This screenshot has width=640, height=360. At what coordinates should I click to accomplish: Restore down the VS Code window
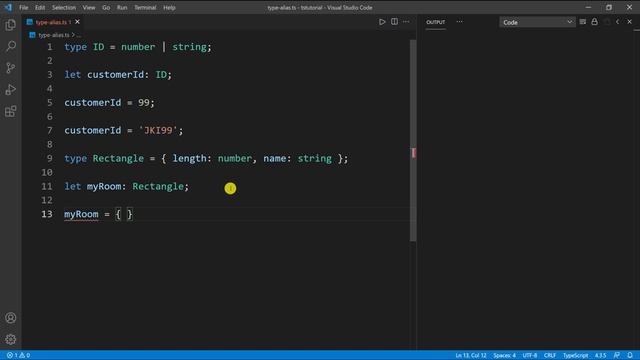[609, 7]
